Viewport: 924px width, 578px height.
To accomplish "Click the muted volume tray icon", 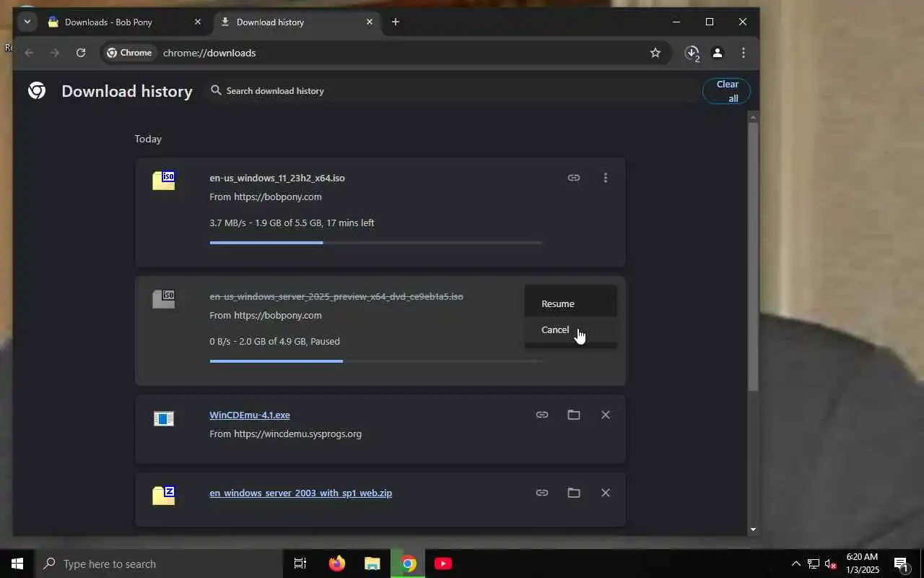I will coord(831,564).
